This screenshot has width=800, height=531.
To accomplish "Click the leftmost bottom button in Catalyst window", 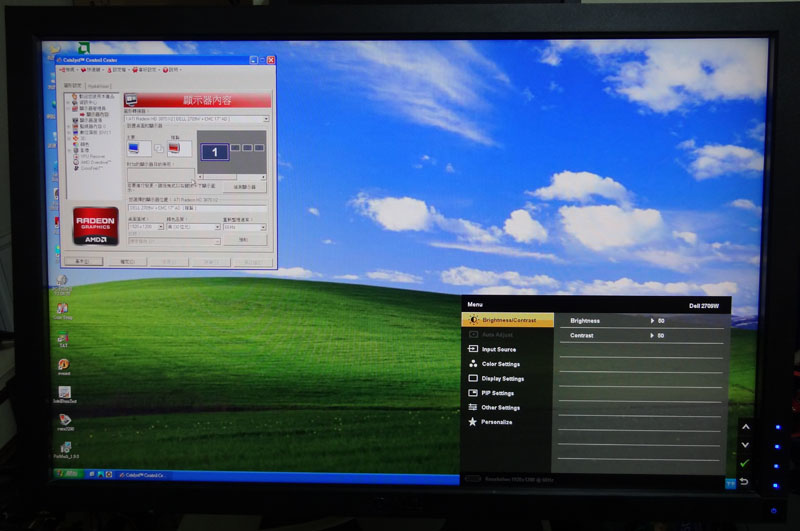I will click(83, 261).
